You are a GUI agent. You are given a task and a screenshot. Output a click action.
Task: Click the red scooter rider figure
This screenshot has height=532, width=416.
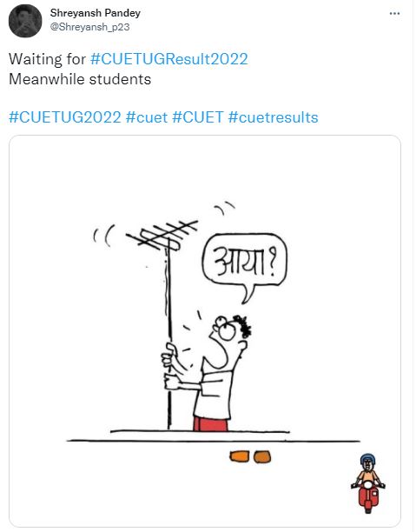(368, 483)
